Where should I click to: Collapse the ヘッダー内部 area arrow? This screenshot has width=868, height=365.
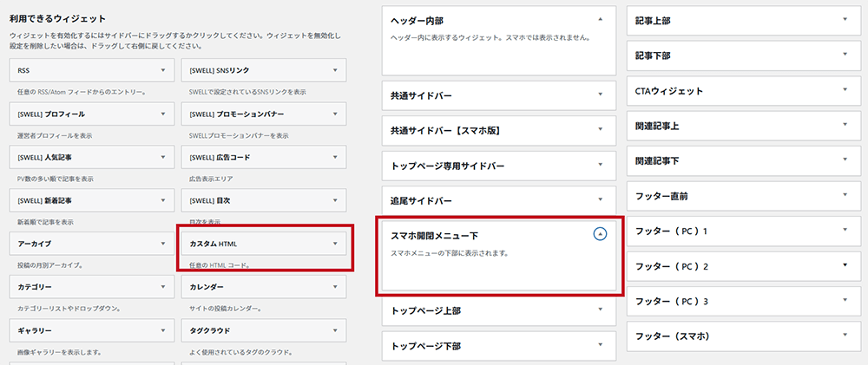[x=600, y=19]
